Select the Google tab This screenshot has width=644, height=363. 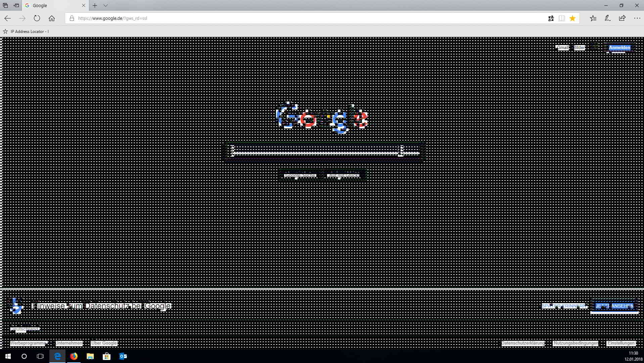(55, 5)
